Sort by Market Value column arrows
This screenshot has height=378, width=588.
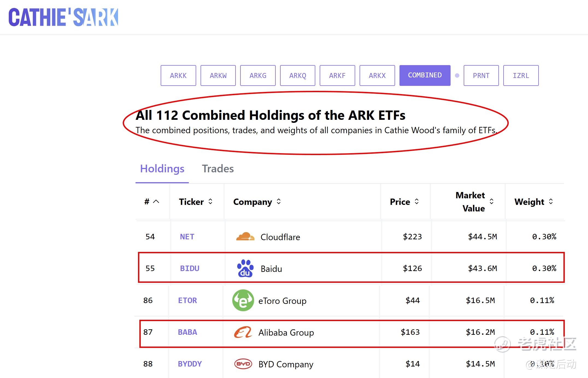pos(492,202)
